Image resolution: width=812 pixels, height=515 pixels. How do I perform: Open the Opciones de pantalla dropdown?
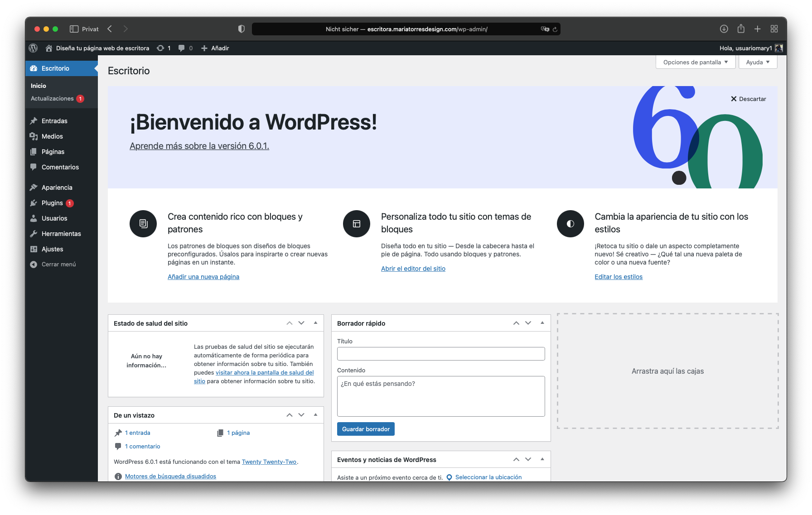point(695,62)
